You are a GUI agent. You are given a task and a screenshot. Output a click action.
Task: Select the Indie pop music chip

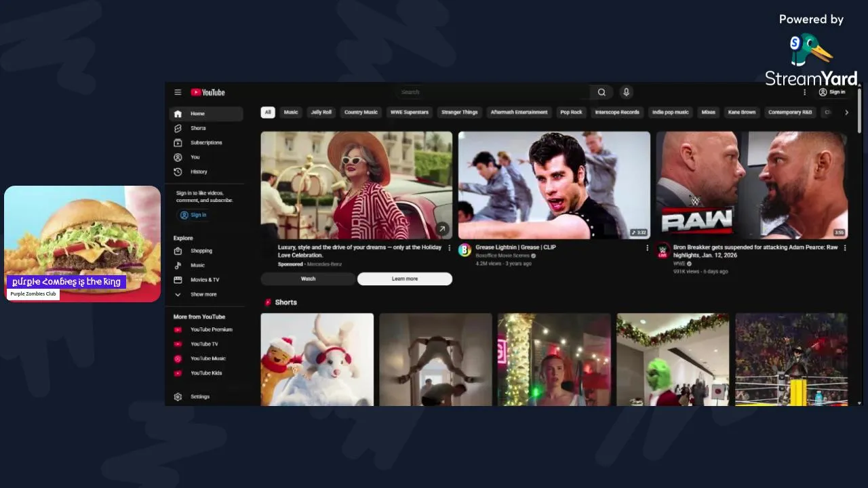[670, 113]
